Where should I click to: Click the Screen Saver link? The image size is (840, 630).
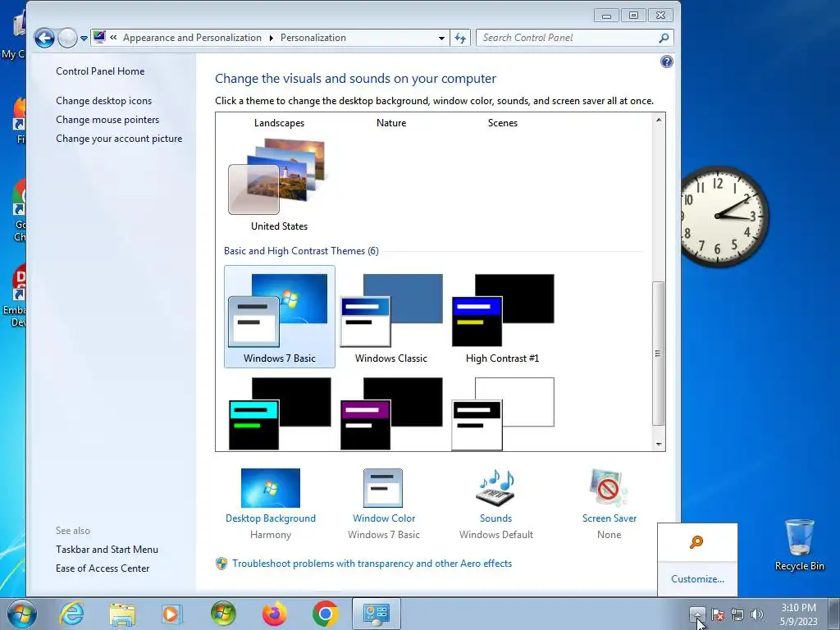609,518
